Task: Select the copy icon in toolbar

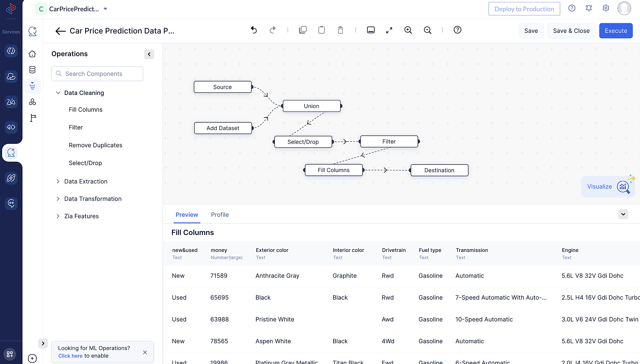Action: tap(303, 30)
